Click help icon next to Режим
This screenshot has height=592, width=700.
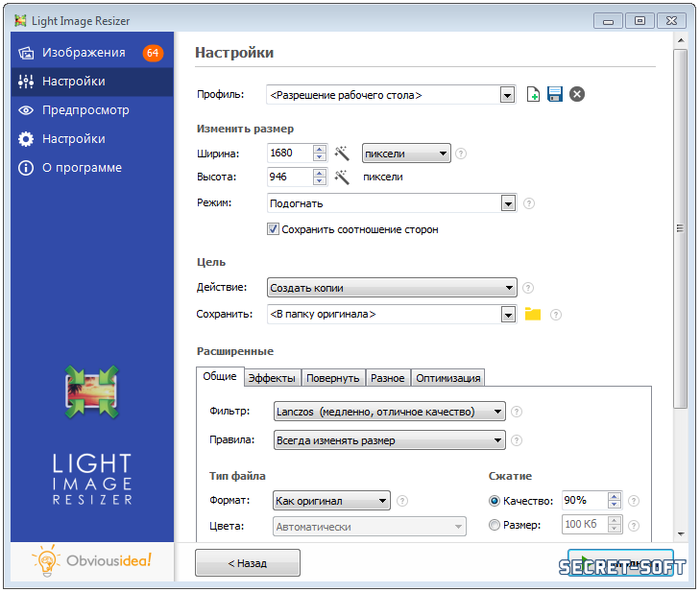tap(528, 203)
